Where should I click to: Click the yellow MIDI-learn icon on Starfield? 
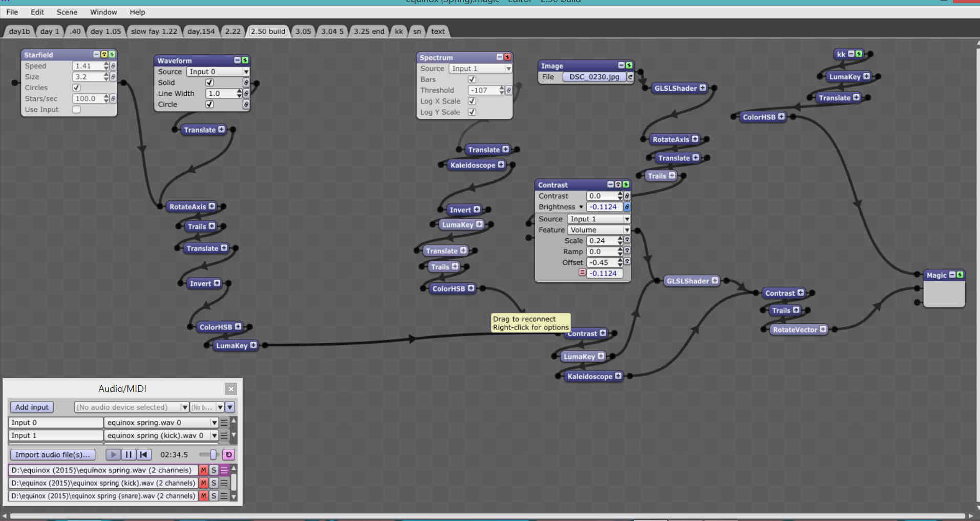[x=104, y=54]
